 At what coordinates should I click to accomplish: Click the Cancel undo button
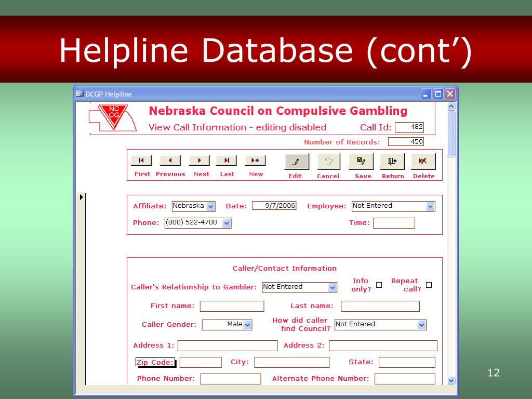click(329, 162)
